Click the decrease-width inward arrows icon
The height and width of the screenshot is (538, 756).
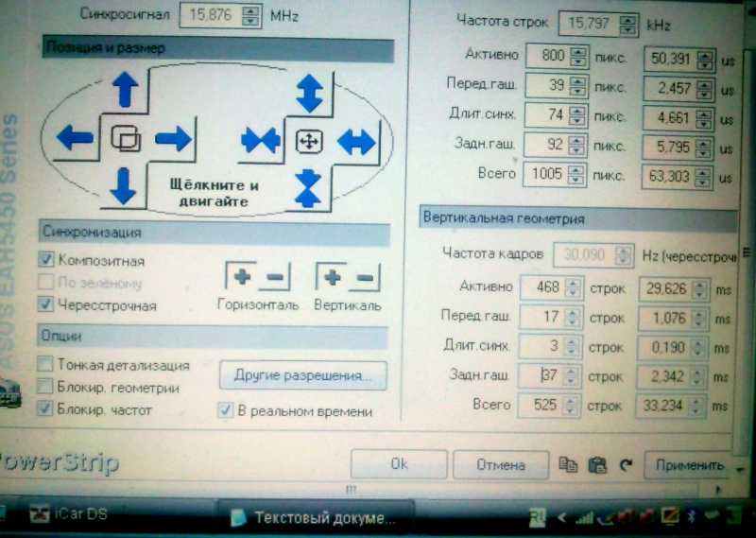tap(260, 141)
